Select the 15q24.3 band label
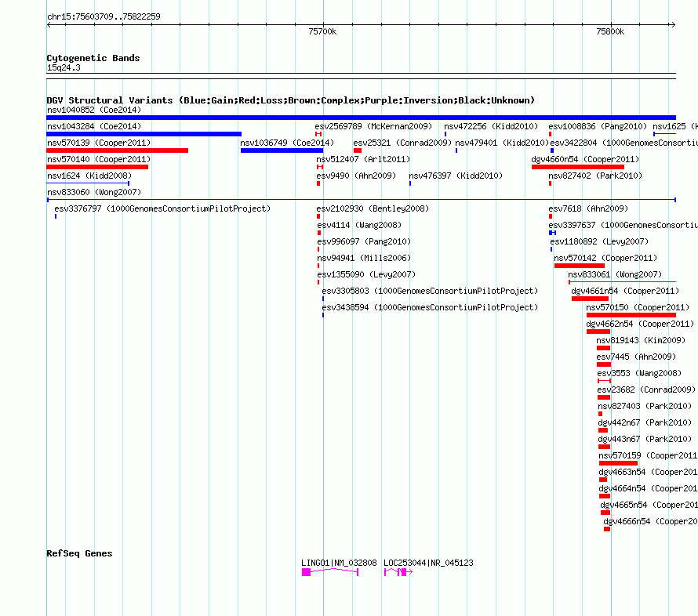698x616 pixels. point(64,67)
